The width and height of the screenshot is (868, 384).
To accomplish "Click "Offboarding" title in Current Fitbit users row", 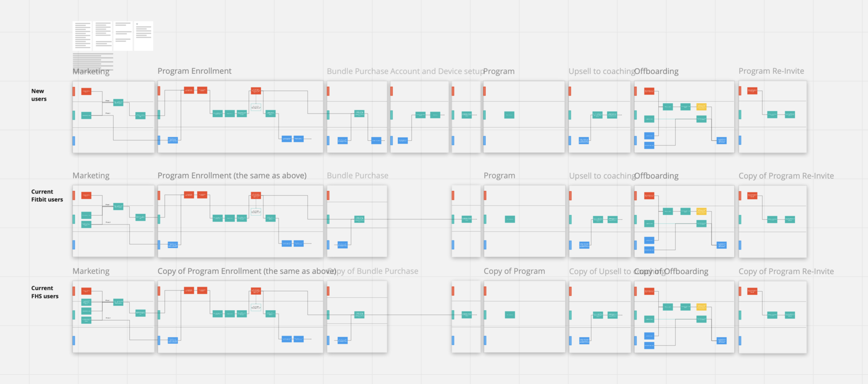I will pos(657,176).
